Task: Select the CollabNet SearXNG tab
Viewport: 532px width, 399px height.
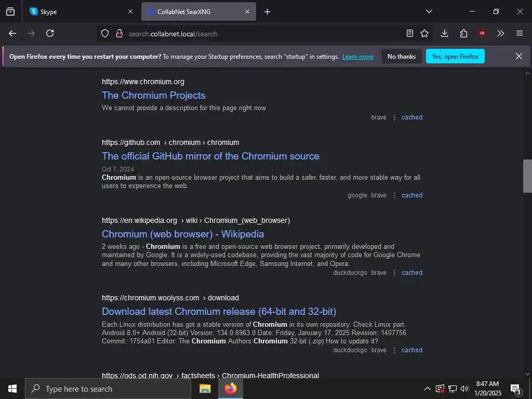Action: (x=198, y=11)
